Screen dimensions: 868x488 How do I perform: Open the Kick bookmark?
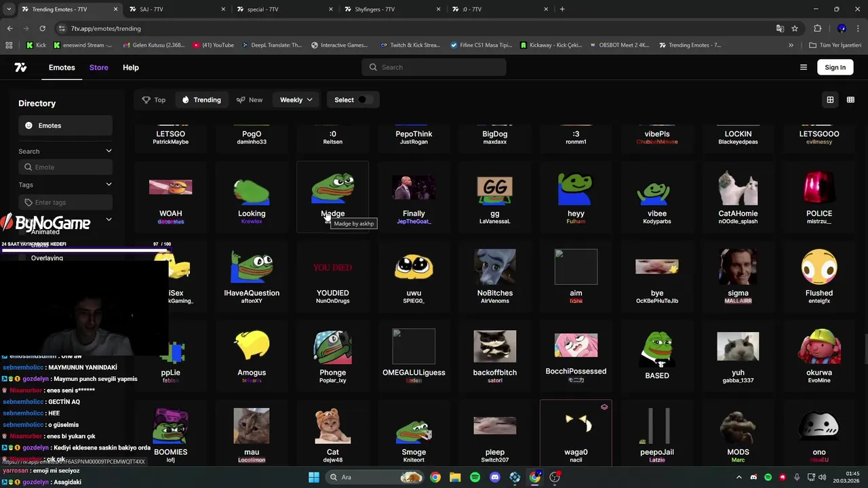(36, 45)
